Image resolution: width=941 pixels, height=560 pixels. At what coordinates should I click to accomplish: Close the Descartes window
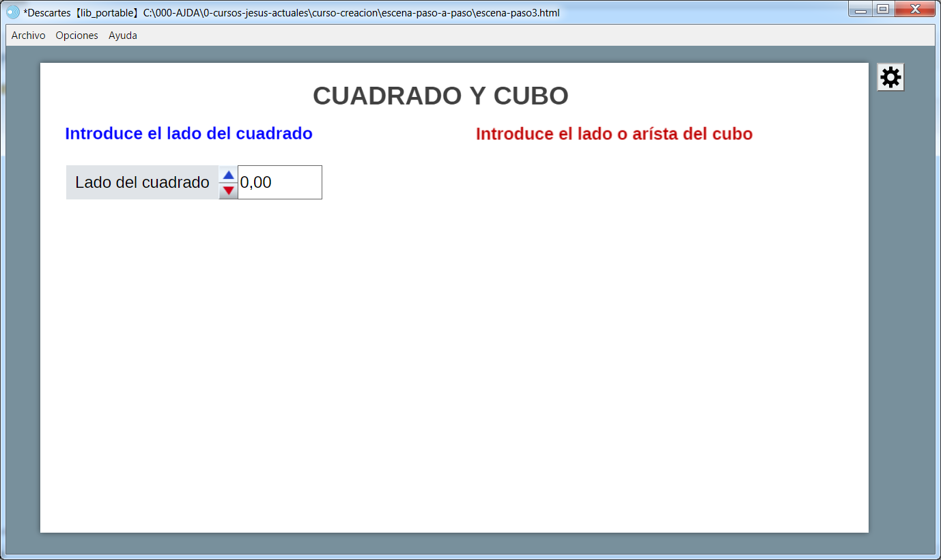pyautogui.click(x=914, y=10)
